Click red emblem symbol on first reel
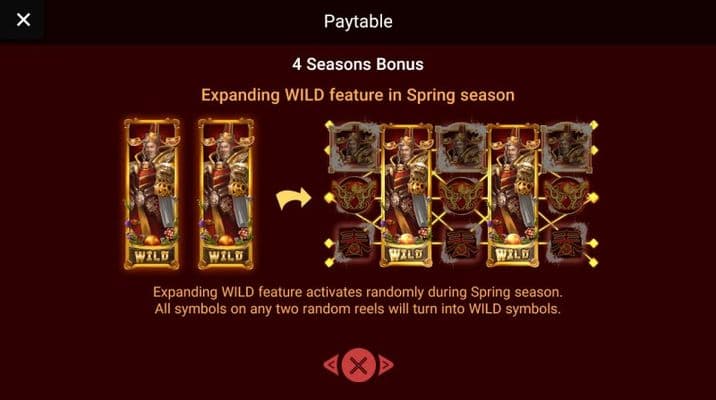716x400 pixels. coord(355,196)
